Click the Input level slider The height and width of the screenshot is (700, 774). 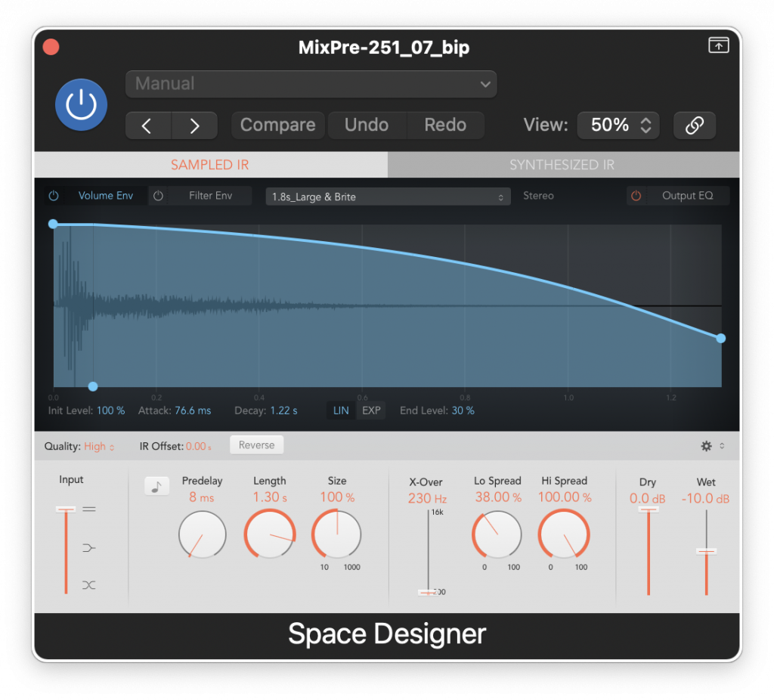66,550
